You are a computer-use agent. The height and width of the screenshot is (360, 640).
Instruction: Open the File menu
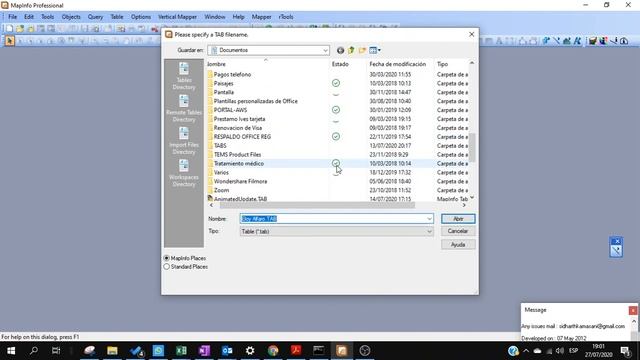point(13,17)
